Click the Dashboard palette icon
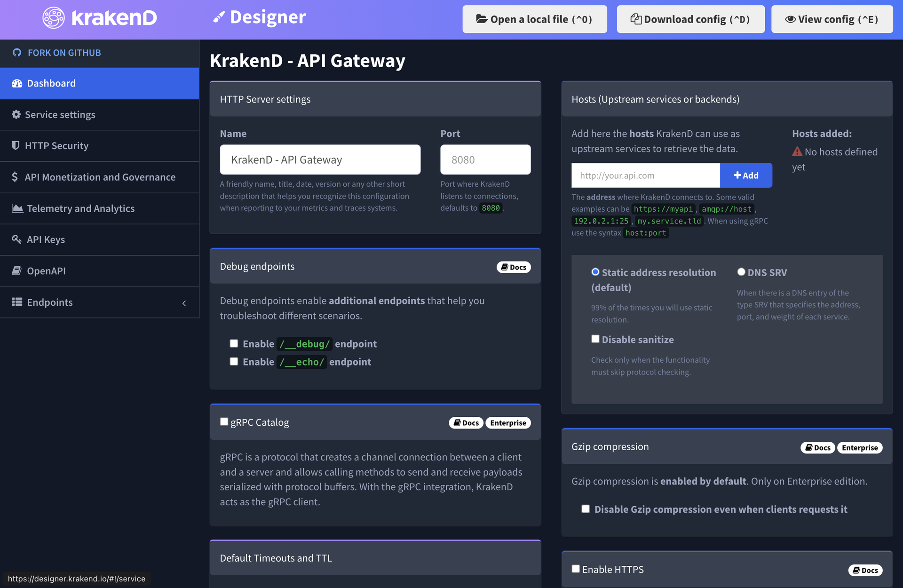 click(x=17, y=83)
